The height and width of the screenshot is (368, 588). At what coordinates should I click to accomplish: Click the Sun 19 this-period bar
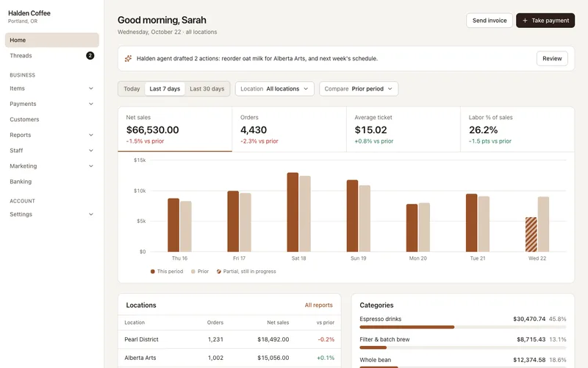pyautogui.click(x=352, y=216)
